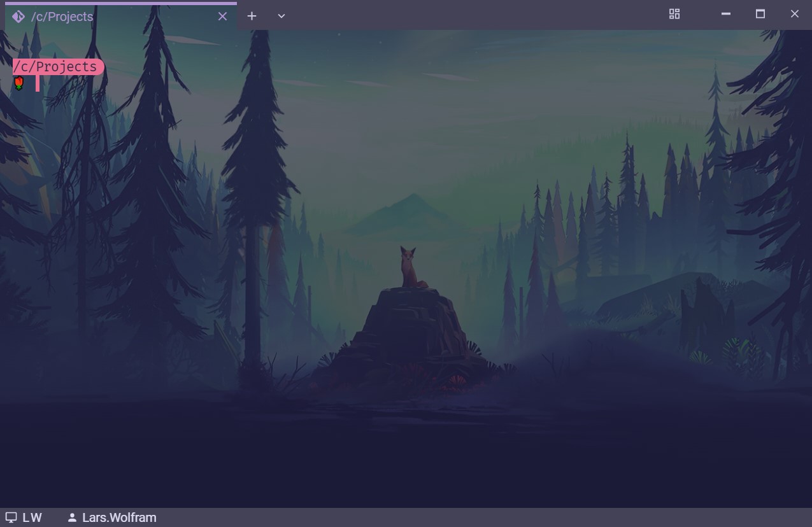The width and height of the screenshot is (812, 527).
Task: Click the fox in the terminal background
Action: 409,268
